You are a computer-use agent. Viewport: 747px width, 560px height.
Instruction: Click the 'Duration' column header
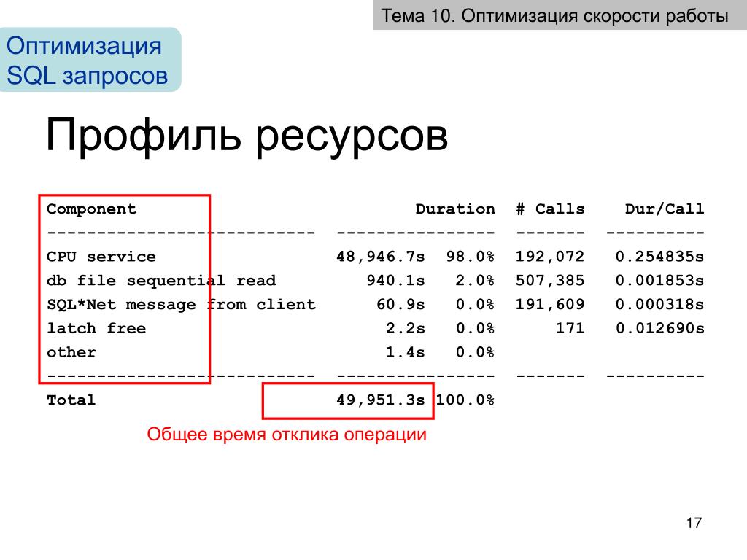point(455,209)
